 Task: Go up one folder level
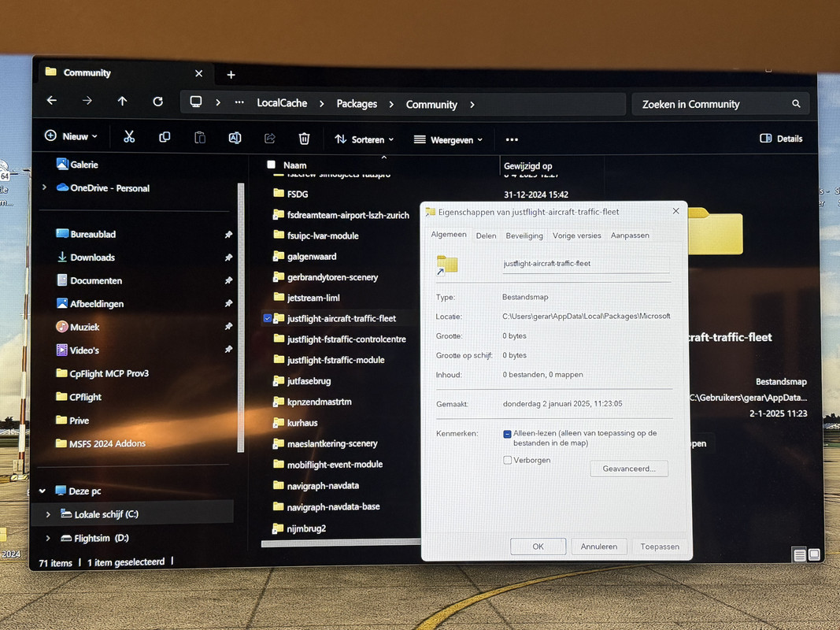click(122, 101)
